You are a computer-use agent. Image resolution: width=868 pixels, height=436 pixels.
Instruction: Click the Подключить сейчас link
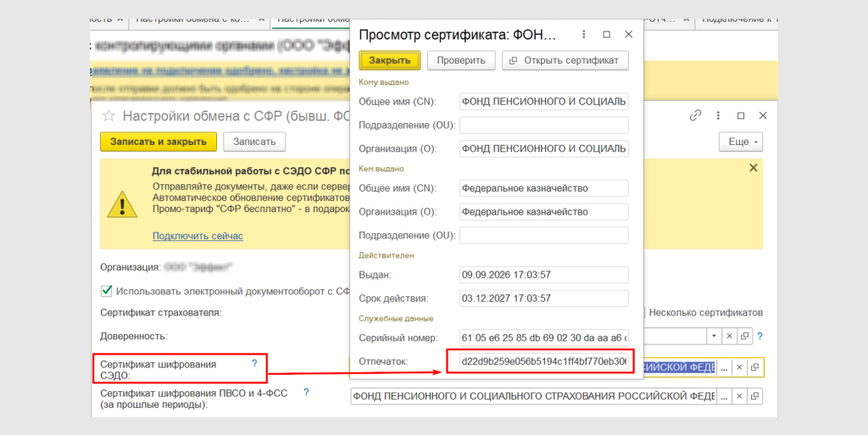point(198,236)
